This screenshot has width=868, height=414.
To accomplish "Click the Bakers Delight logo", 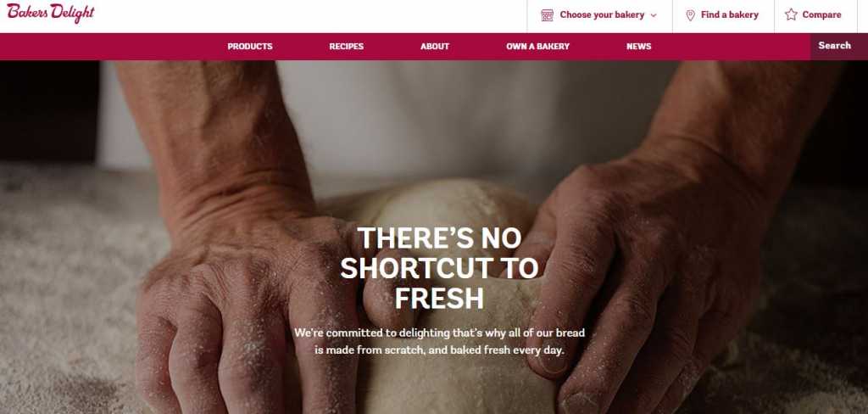I will click(x=50, y=13).
